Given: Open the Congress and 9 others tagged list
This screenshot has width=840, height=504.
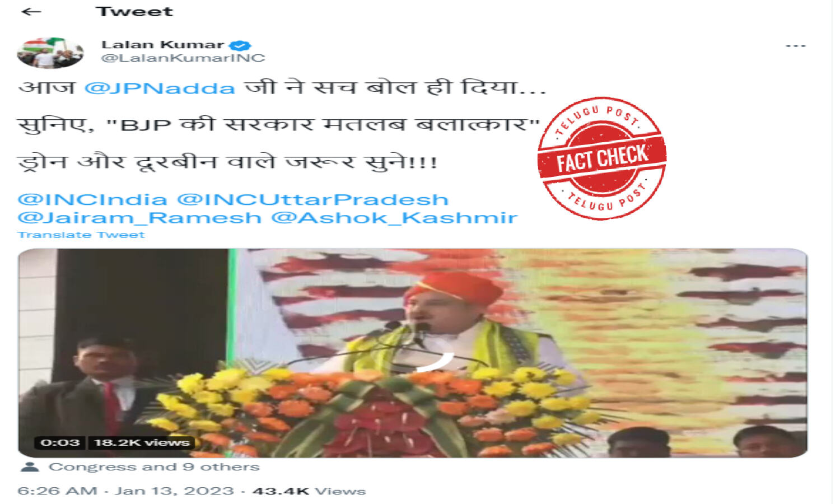Looking at the screenshot, I should [154, 466].
